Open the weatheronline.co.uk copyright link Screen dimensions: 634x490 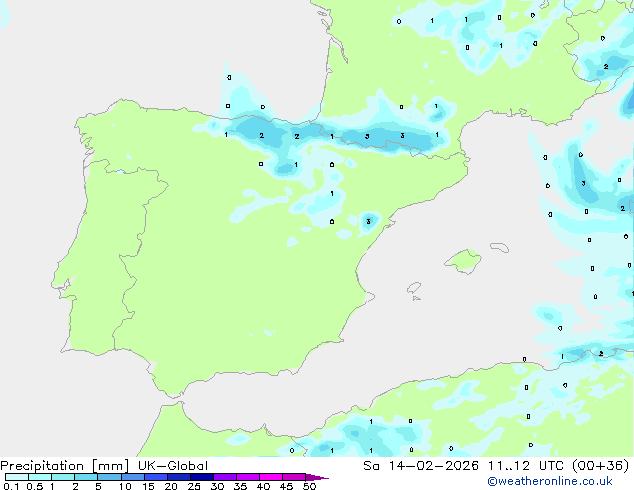point(549,481)
